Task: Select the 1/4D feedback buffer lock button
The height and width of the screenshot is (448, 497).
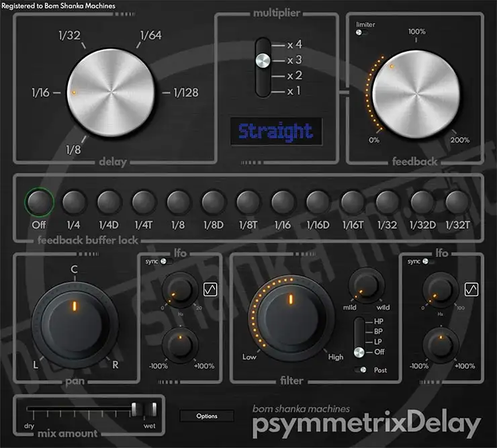Action: (x=109, y=202)
